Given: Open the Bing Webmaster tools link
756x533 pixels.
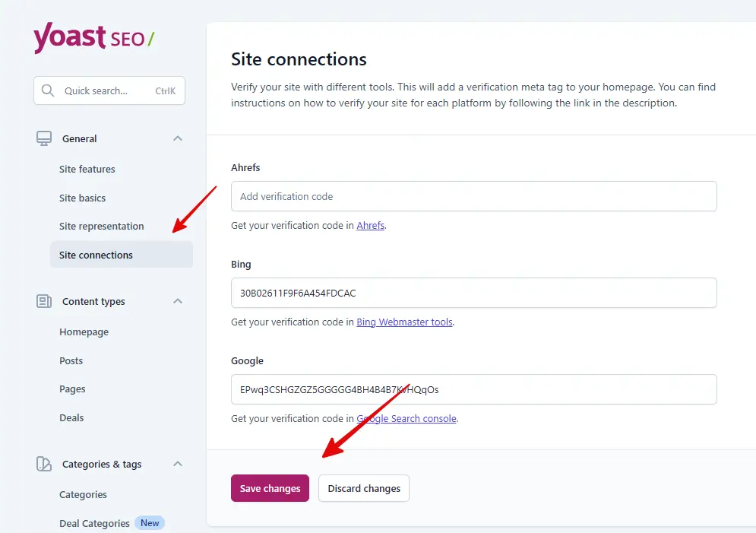Looking at the screenshot, I should [x=404, y=322].
